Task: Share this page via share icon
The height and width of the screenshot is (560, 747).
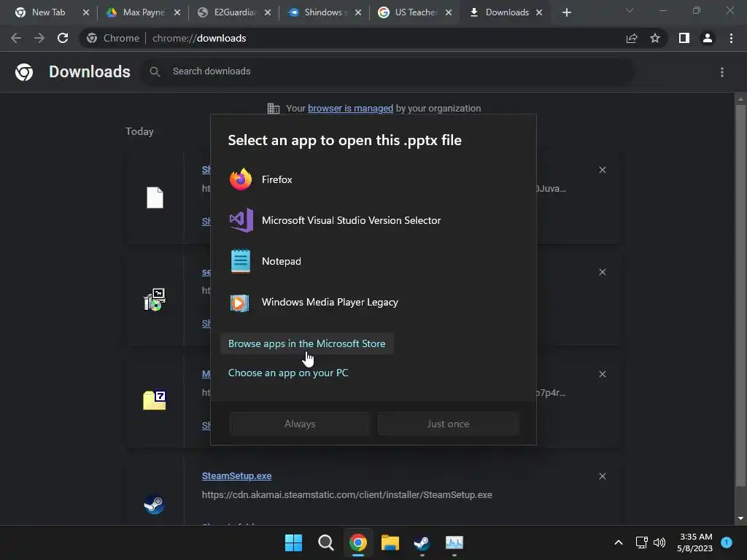Action: 632,38
